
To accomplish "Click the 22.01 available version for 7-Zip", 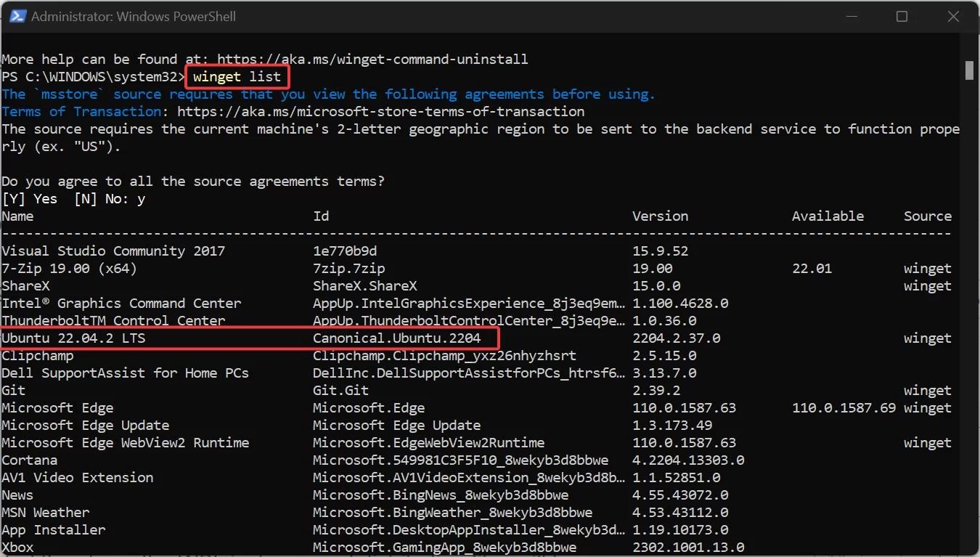I will coord(812,268).
